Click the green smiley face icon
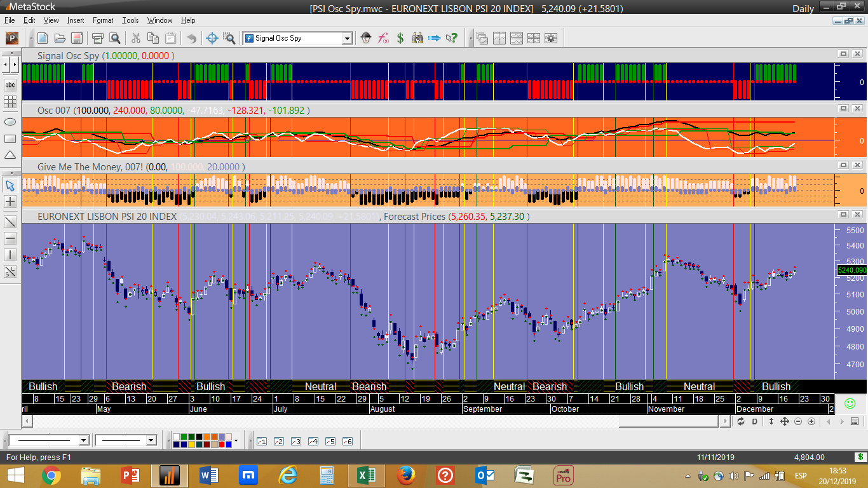The width and height of the screenshot is (868, 488). point(849,403)
